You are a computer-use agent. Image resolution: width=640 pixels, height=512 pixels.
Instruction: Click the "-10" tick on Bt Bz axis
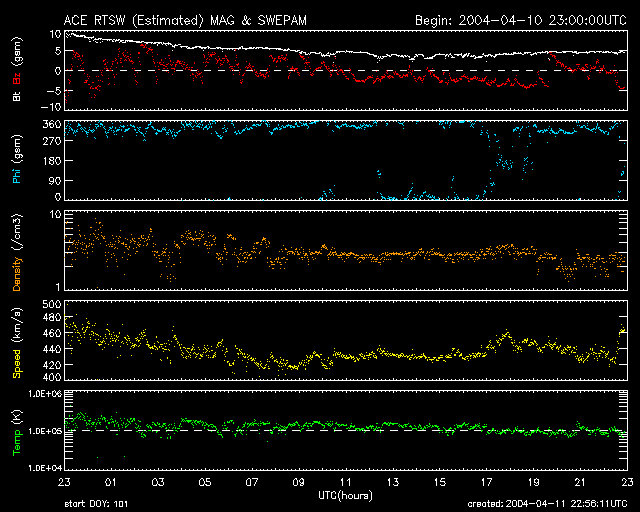coord(51,107)
